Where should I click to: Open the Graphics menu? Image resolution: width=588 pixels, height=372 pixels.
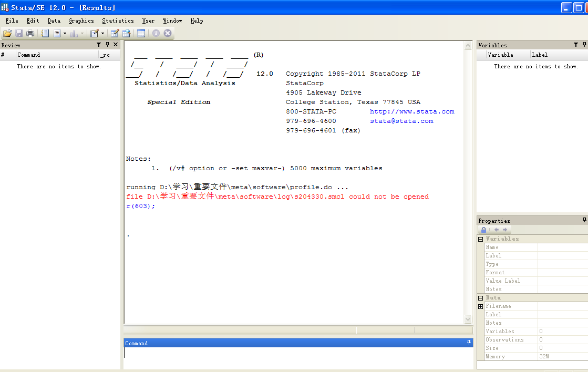point(81,20)
